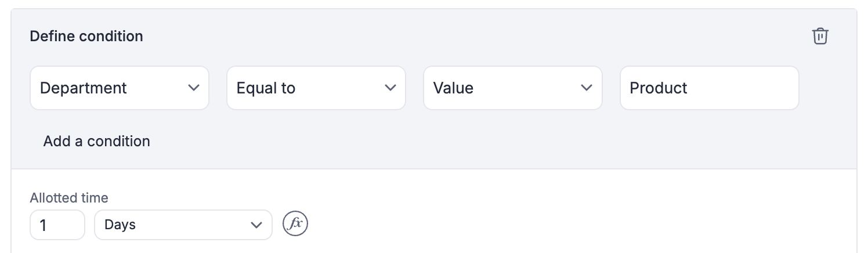Image resolution: width=868 pixels, height=253 pixels.
Task: Focus the Allotted time number field
Action: [57, 225]
